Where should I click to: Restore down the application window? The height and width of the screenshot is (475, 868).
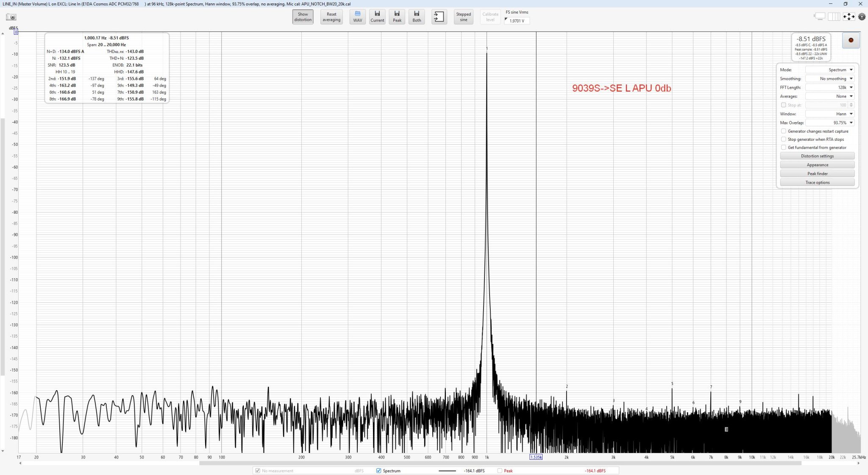coord(845,4)
